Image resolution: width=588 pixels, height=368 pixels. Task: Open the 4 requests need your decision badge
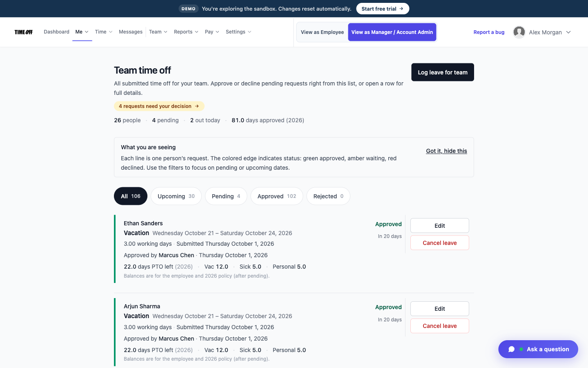159,106
